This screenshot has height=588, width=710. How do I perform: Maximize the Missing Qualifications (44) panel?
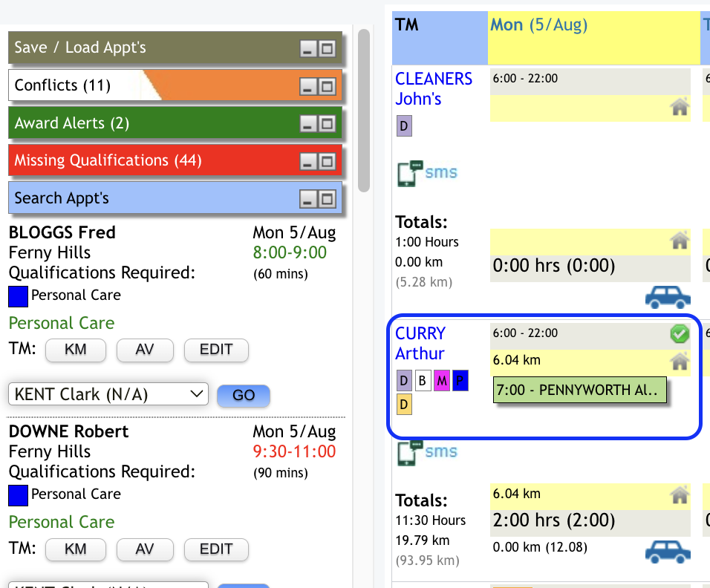[x=327, y=161]
